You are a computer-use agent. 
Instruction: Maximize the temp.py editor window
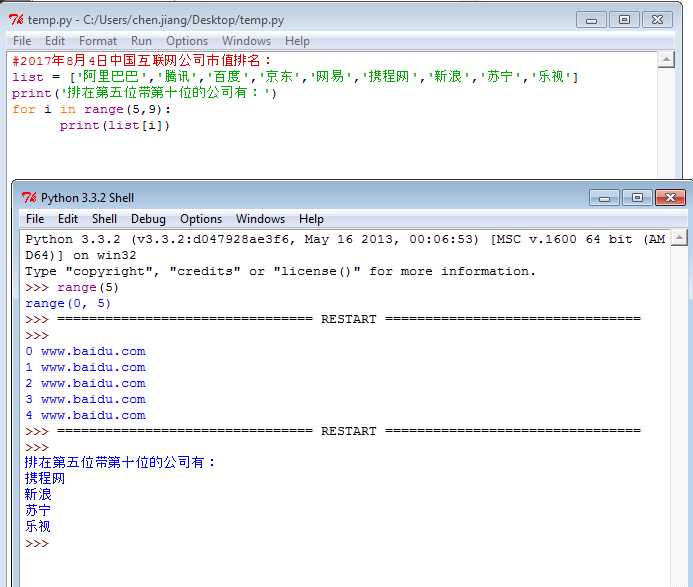coord(624,20)
